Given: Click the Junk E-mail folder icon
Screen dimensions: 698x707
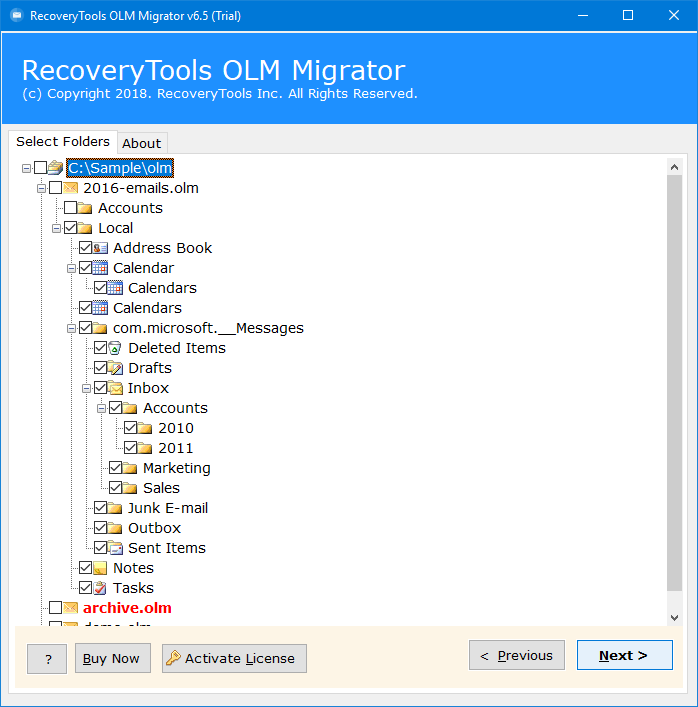Looking at the screenshot, I should [115, 508].
